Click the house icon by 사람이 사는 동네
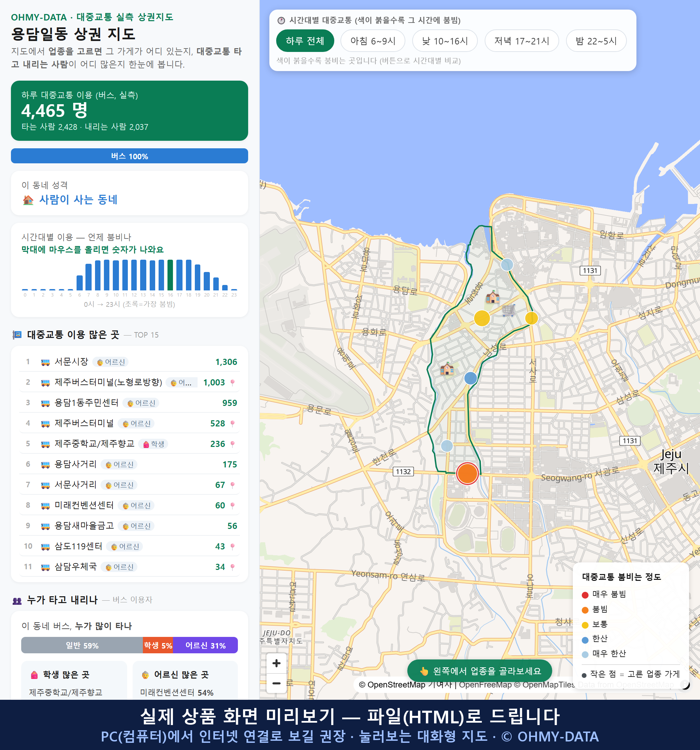 click(x=28, y=200)
